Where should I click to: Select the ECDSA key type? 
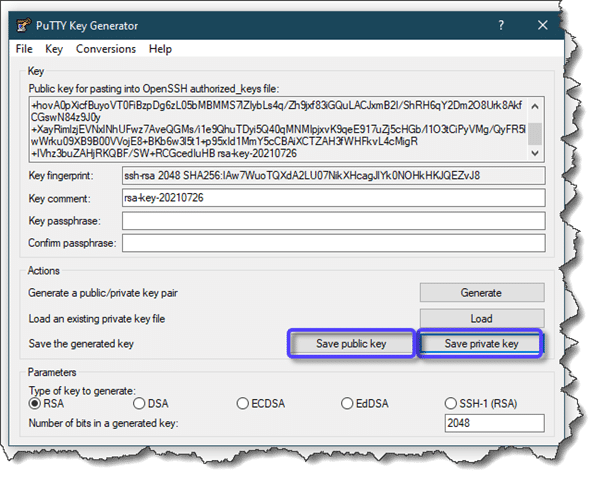[243, 404]
